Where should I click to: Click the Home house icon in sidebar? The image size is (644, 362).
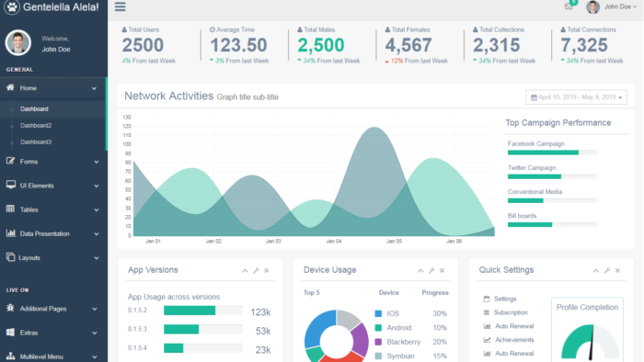click(10, 87)
